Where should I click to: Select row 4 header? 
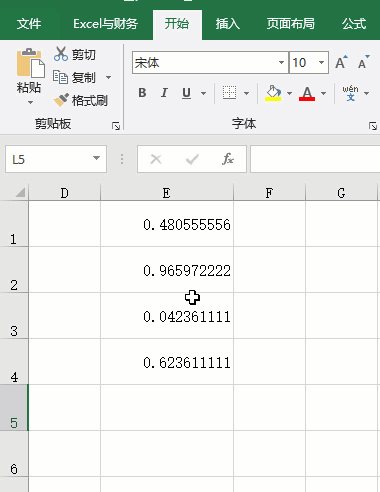point(14,362)
